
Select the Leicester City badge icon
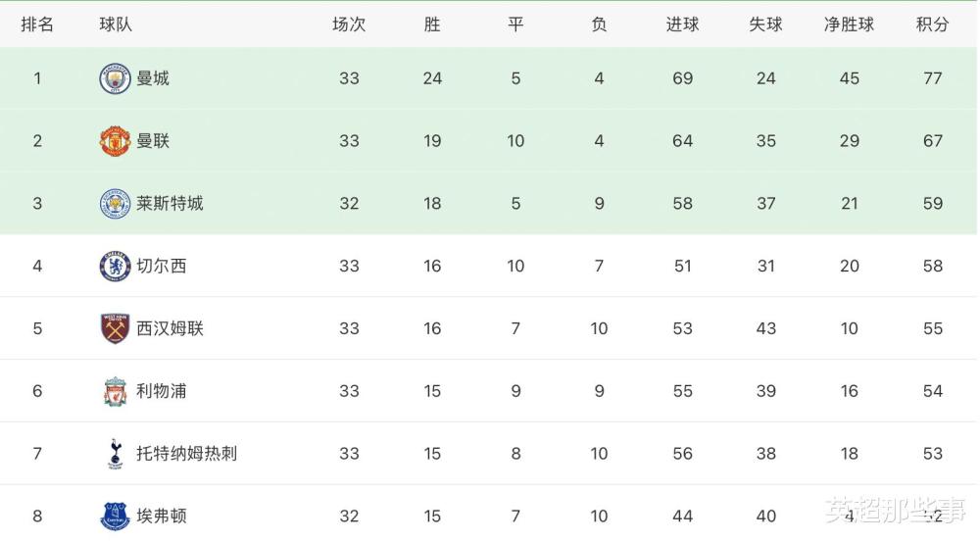tap(115, 203)
